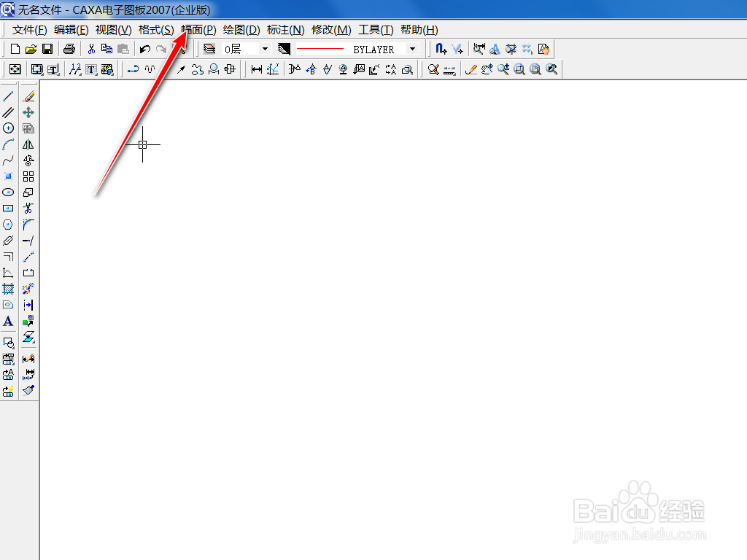Open the 文件(F) menu
This screenshot has height=560, width=747.
point(29,29)
